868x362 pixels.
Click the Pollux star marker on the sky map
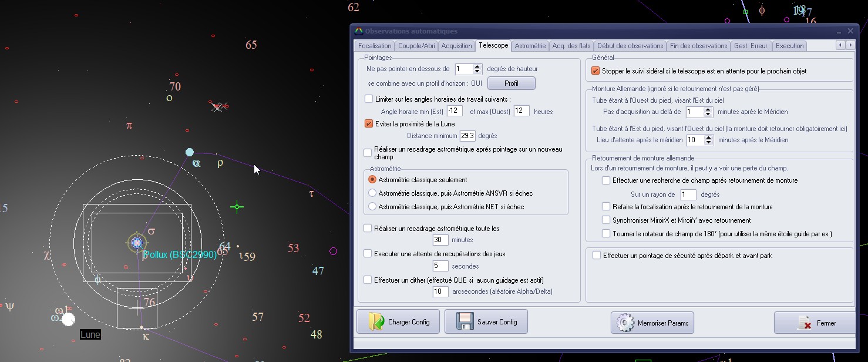[137, 243]
